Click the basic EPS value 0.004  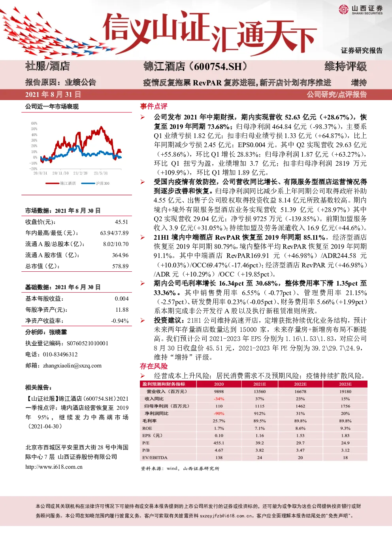[122, 299]
